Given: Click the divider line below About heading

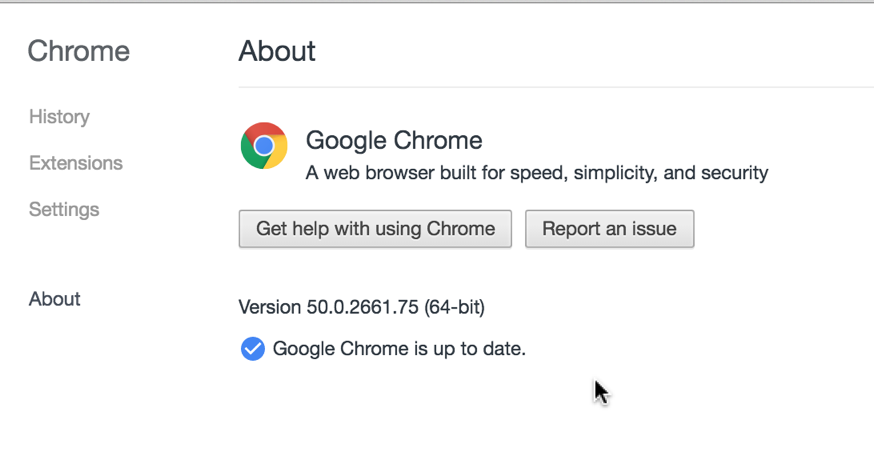Looking at the screenshot, I should [x=555, y=87].
